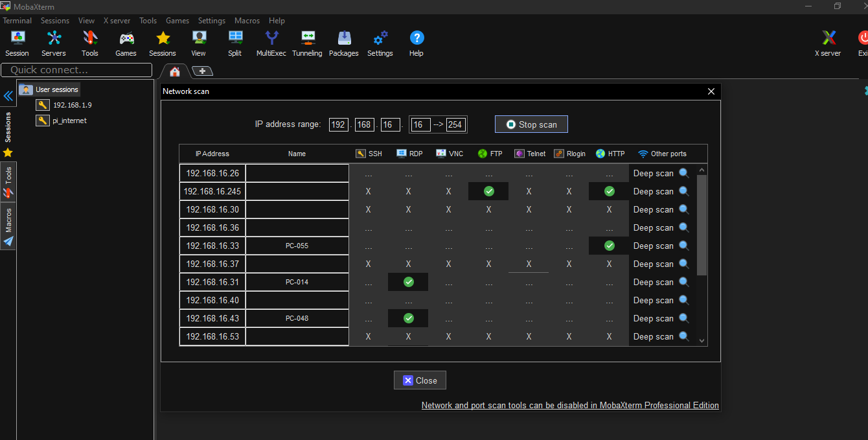The height and width of the screenshot is (440, 868).
Task: Deep scan magnifier for 192.168.16.30
Action: (684, 209)
